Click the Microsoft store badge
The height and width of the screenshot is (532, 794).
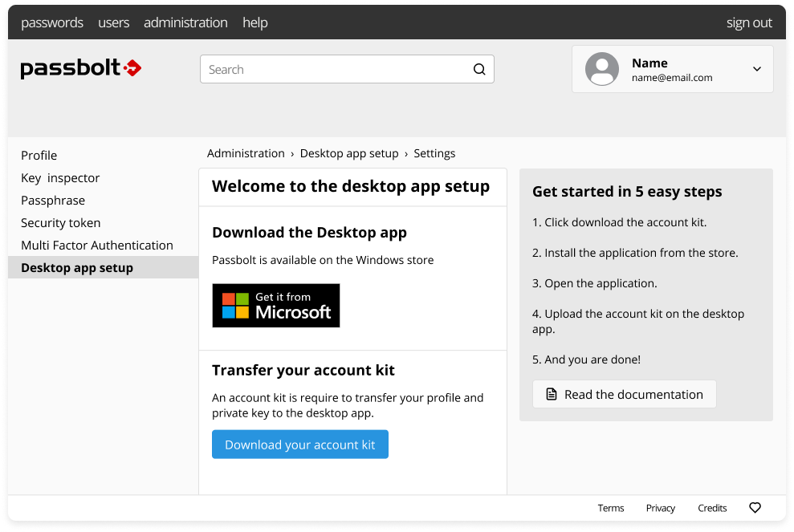point(276,305)
